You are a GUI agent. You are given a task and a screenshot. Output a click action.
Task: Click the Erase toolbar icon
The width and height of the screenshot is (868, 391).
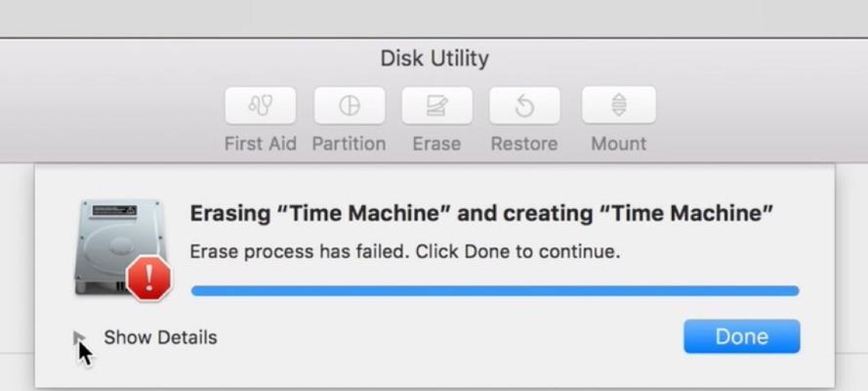[x=436, y=106]
